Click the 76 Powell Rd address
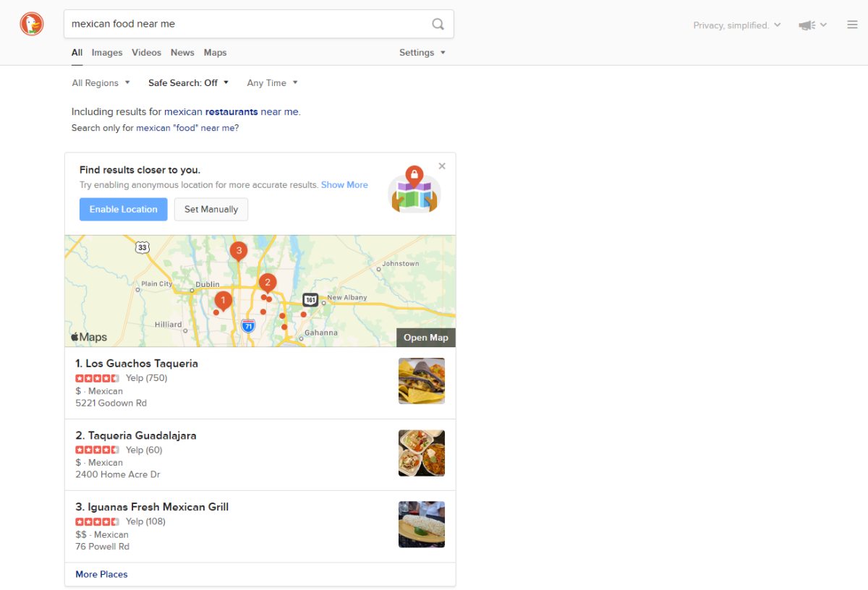The width and height of the screenshot is (868, 590). pyautogui.click(x=103, y=547)
